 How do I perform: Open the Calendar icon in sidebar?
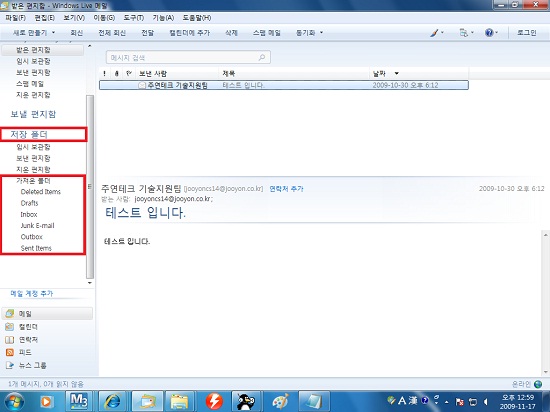[x=10, y=326]
